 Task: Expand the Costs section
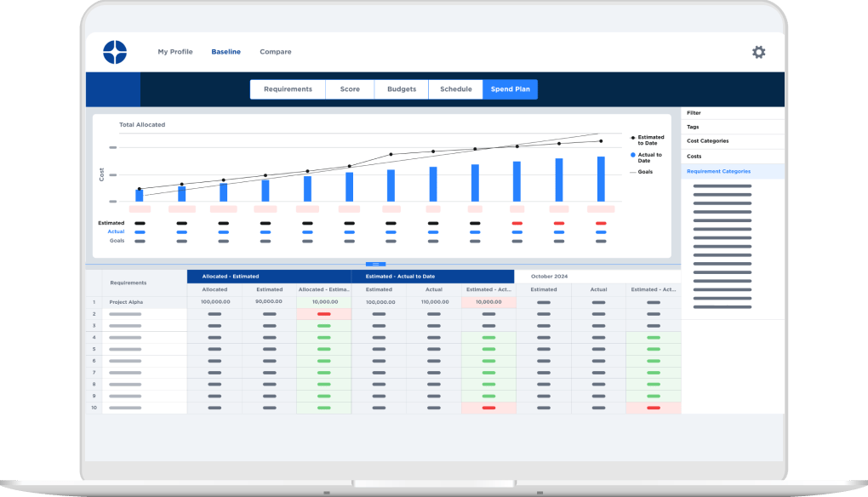tap(733, 156)
